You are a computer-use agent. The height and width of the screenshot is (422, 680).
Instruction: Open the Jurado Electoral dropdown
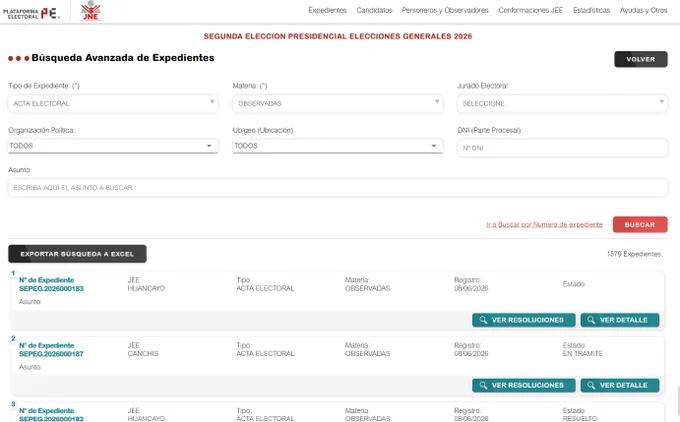(562, 104)
